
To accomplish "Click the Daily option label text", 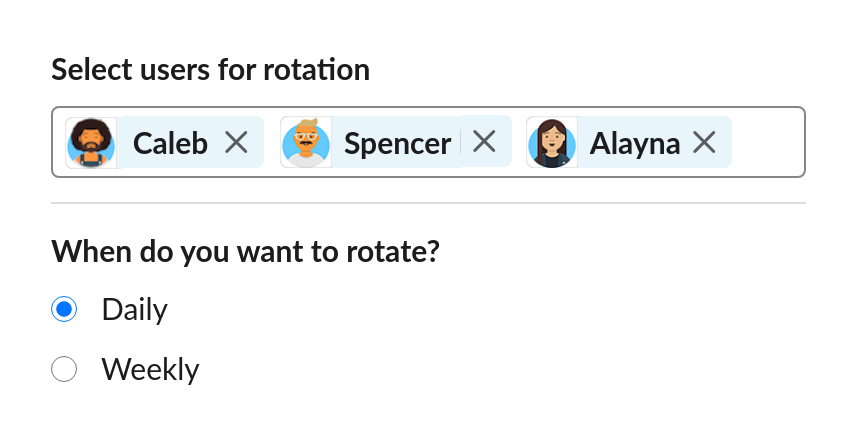I will point(134,310).
